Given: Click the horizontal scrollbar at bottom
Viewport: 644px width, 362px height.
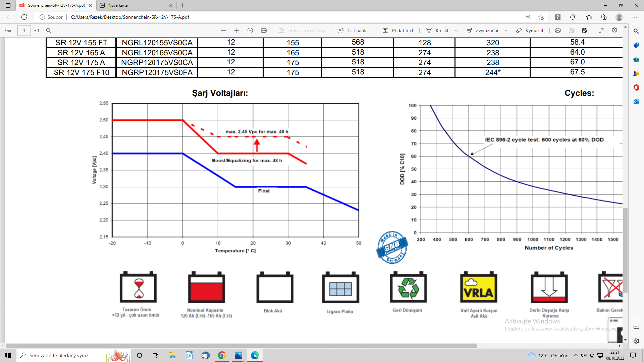Looking at the screenshot, I should pyautogui.click(x=241, y=346).
